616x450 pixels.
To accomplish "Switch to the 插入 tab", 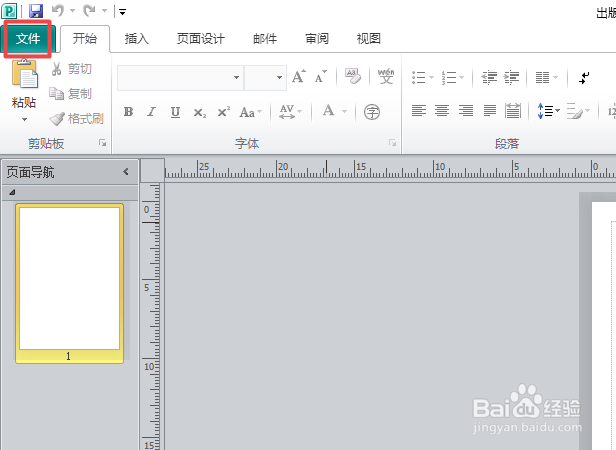I will [x=136, y=39].
